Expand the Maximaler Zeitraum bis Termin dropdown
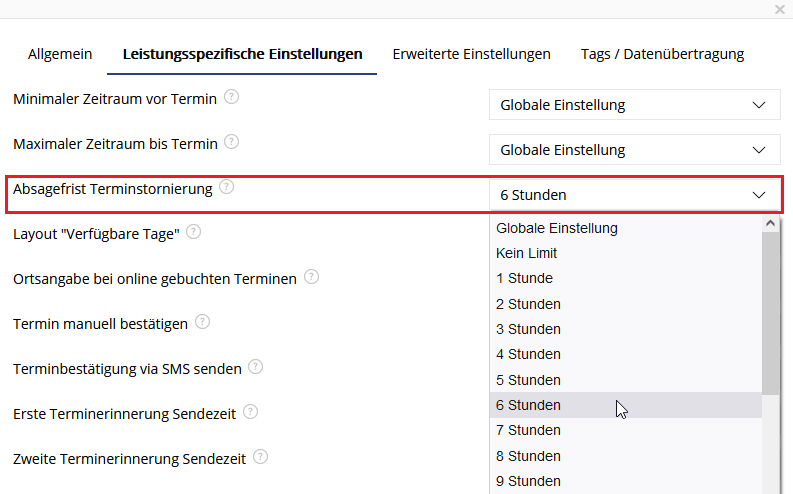 (x=635, y=150)
